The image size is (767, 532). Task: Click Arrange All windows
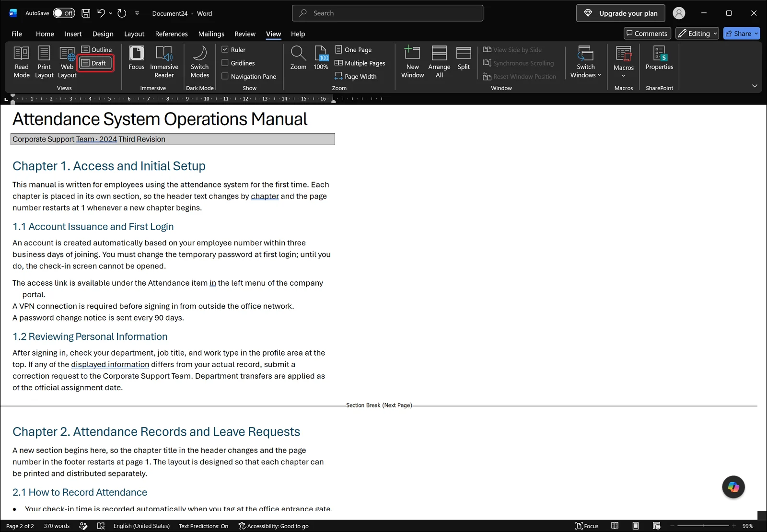[439, 62]
